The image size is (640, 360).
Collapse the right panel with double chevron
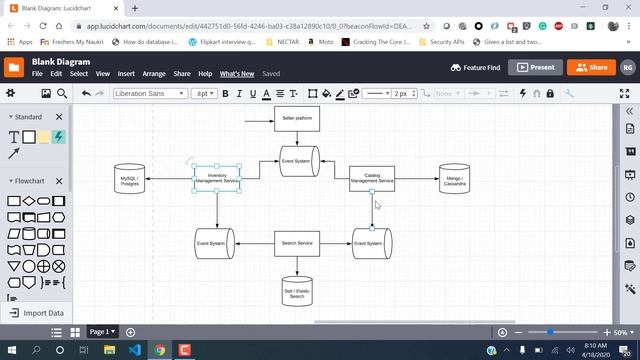pyautogui.click(x=629, y=111)
